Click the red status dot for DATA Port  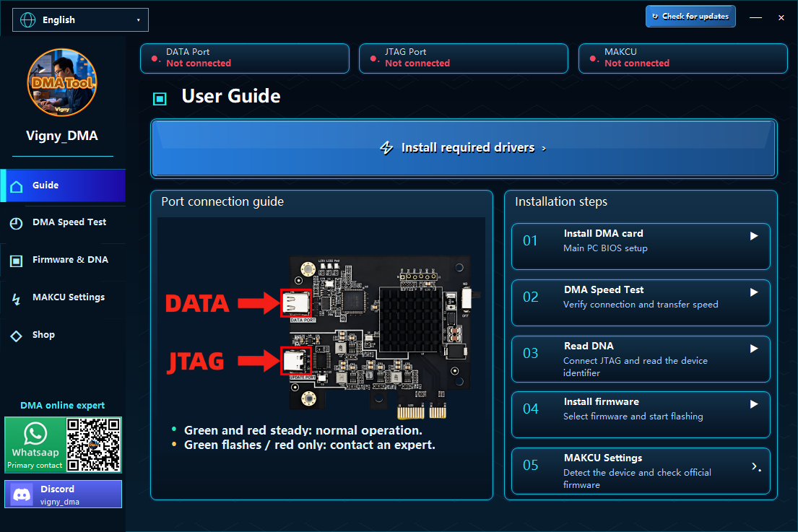point(155,58)
